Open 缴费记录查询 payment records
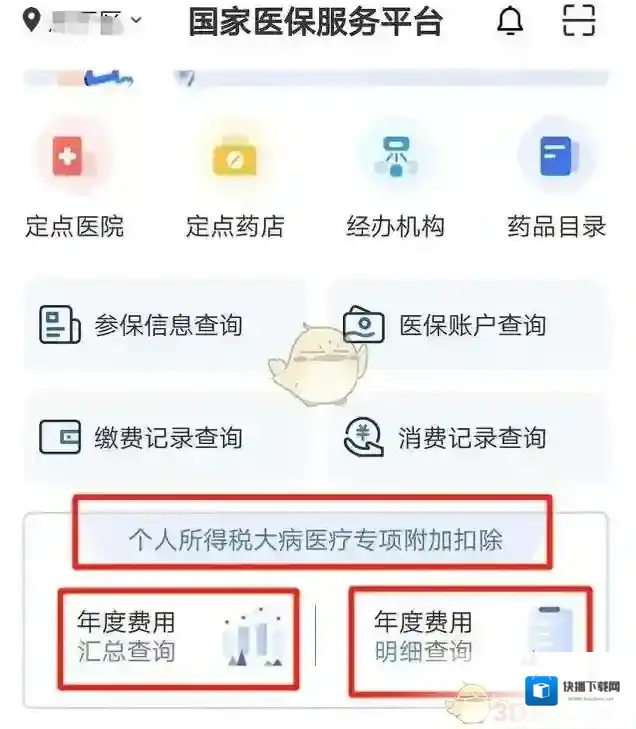This screenshot has width=636, height=729. tap(165, 437)
